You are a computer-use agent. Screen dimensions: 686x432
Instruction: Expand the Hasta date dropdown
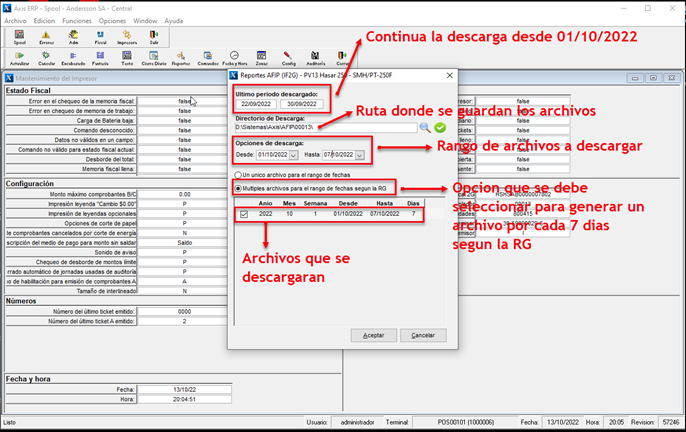361,155
